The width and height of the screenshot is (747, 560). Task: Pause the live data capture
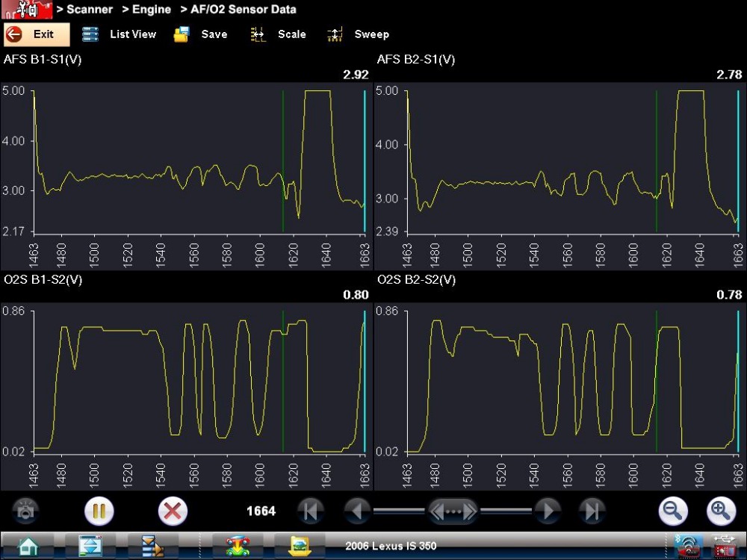(x=99, y=511)
